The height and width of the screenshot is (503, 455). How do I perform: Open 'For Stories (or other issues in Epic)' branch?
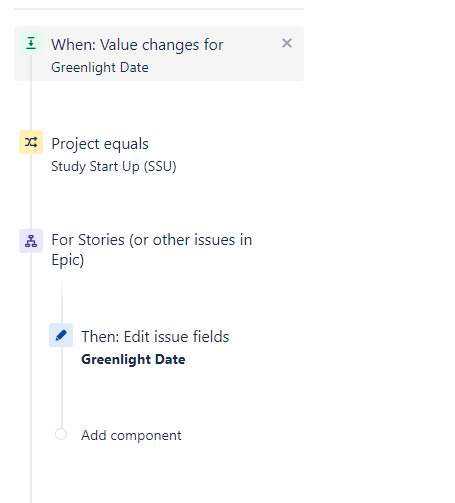pos(152,250)
